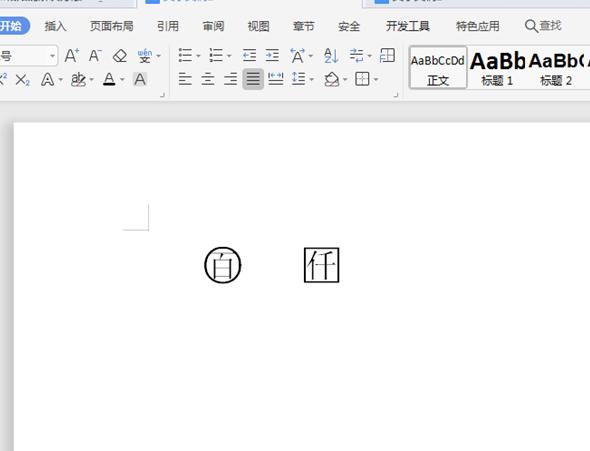This screenshot has height=451, width=590.
Task: Toggle justify alignment
Action: pos(253,79)
